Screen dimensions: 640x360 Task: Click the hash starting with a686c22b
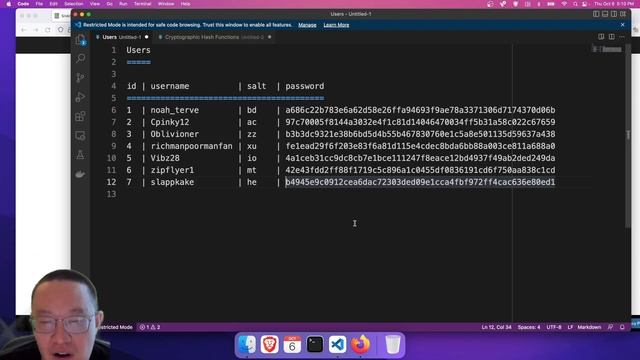(x=420, y=110)
